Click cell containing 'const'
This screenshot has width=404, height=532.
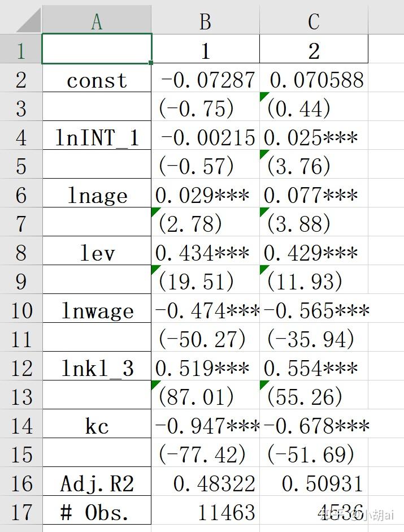point(97,77)
